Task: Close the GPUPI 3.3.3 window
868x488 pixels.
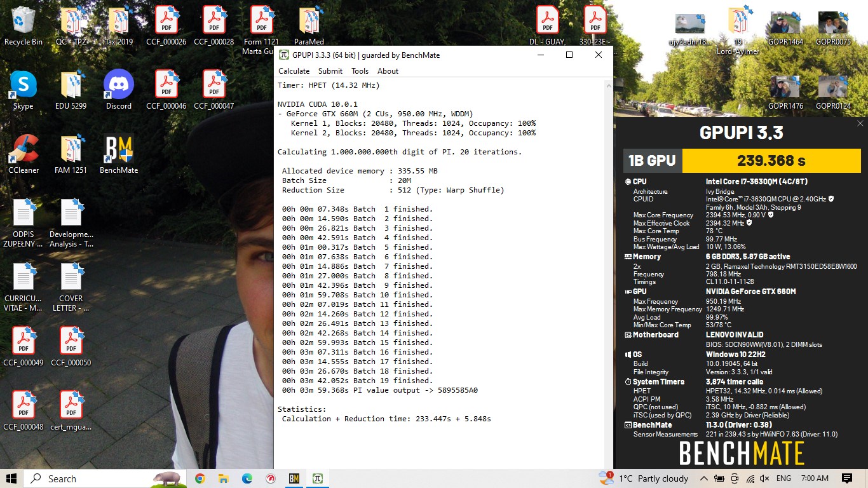Action: click(x=599, y=55)
